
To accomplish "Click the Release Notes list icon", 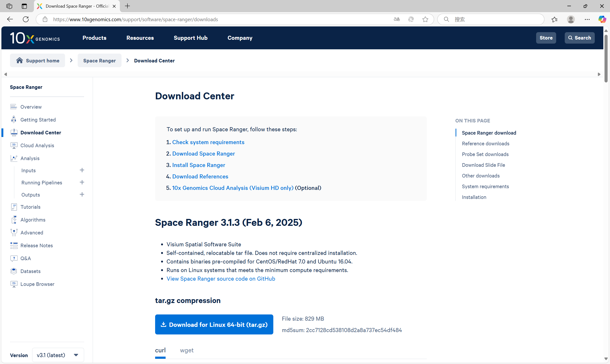I will 14,245.
